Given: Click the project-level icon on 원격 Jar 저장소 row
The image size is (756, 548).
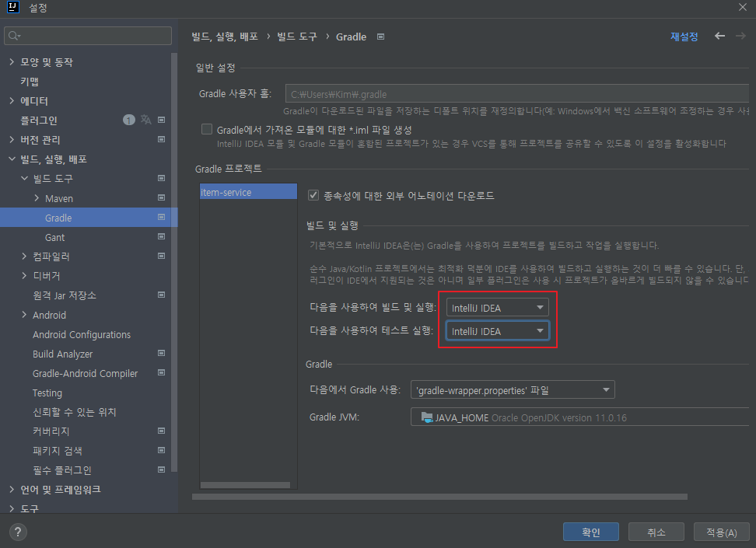Looking at the screenshot, I should [x=162, y=295].
